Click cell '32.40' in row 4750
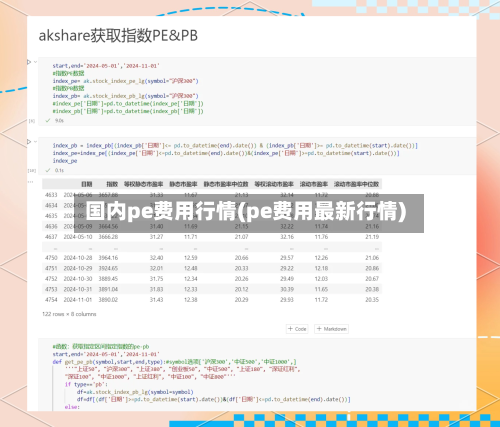The image size is (500, 427). [x=156, y=258]
